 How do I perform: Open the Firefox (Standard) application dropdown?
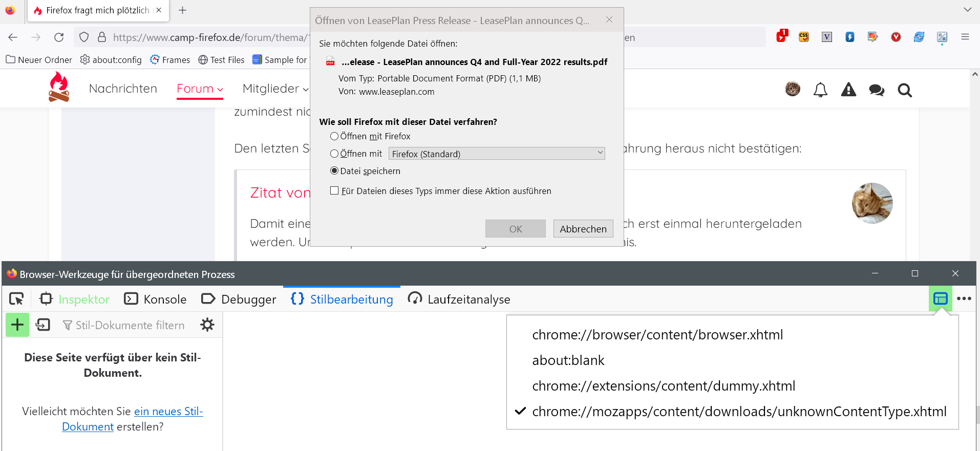click(497, 154)
